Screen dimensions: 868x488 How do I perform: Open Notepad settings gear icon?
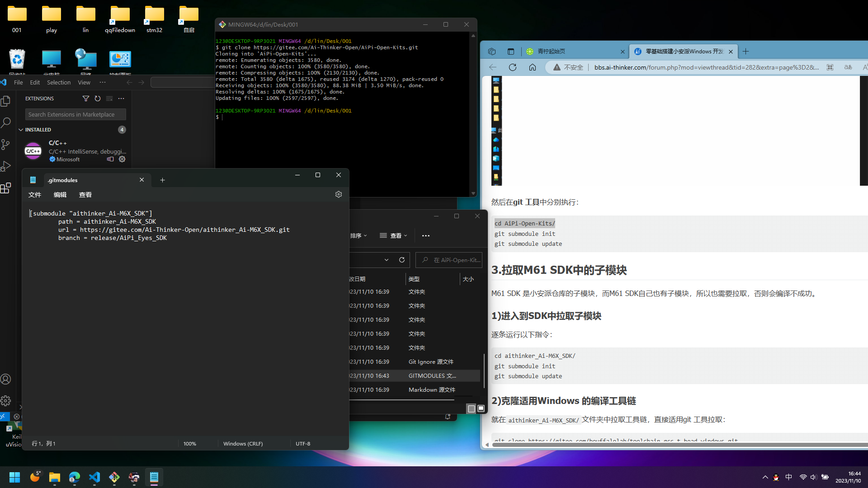339,194
